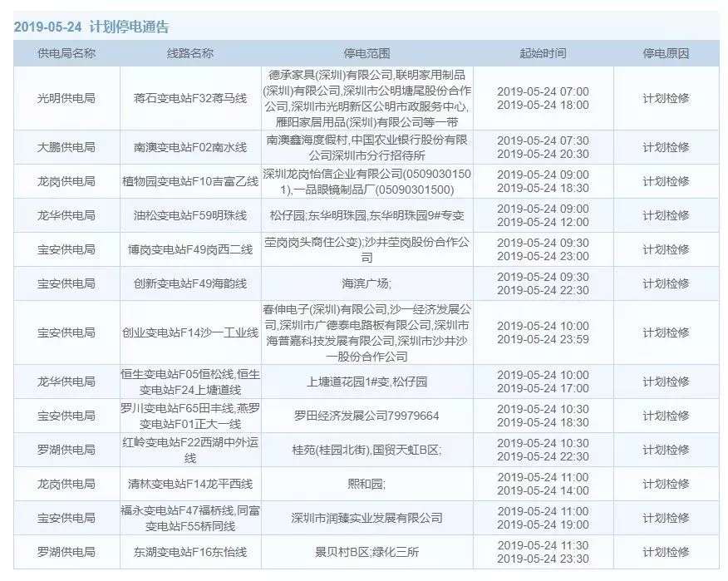Click the 植物园变电站F10吉富乙线 entry
Image resolution: width=728 pixels, height=581 pixels.
click(190, 181)
